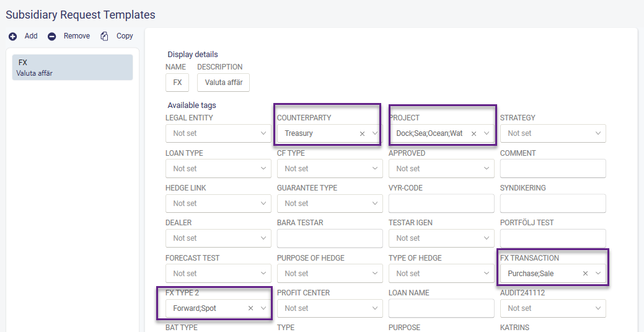Viewport: 644px width, 332px height.
Task: Click the Add plus icon
Action: point(12,37)
